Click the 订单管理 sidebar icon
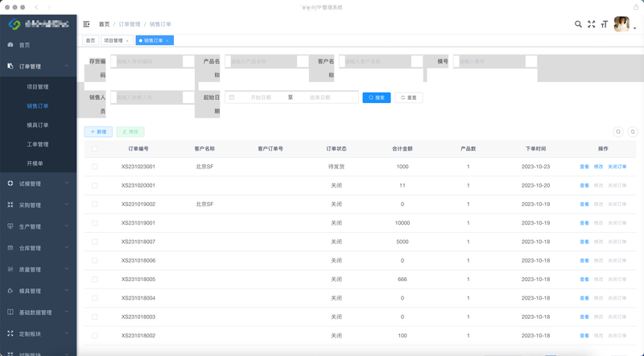Viewport: 644px width, 356px height. click(10, 66)
